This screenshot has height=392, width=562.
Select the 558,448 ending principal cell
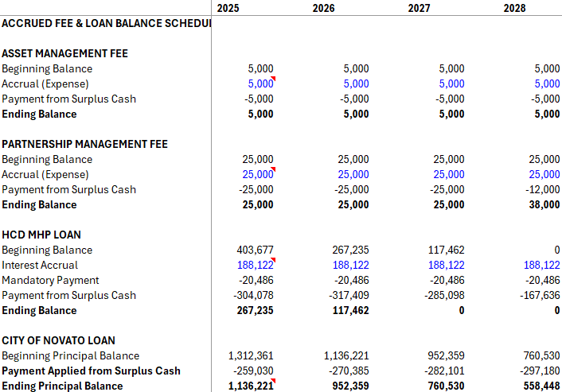click(x=541, y=386)
